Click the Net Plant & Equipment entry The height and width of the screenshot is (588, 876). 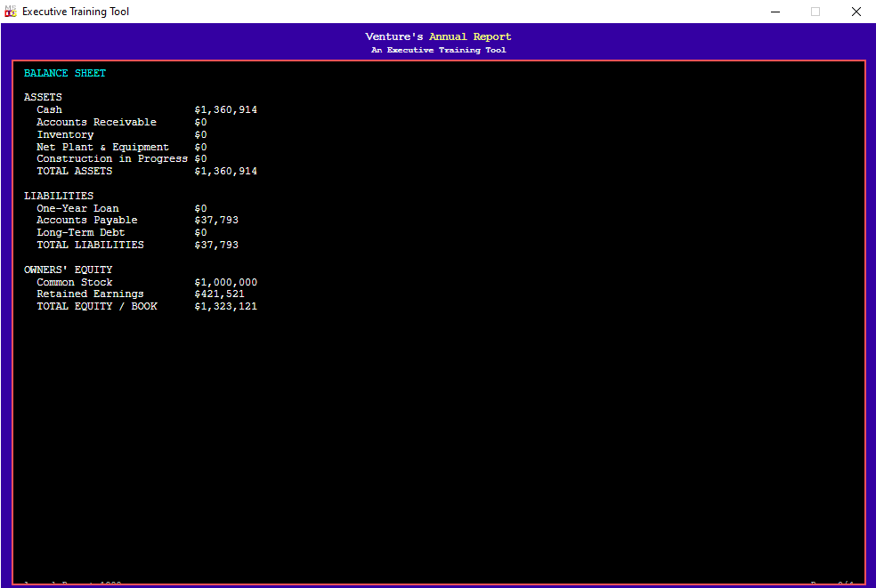[x=121, y=147]
